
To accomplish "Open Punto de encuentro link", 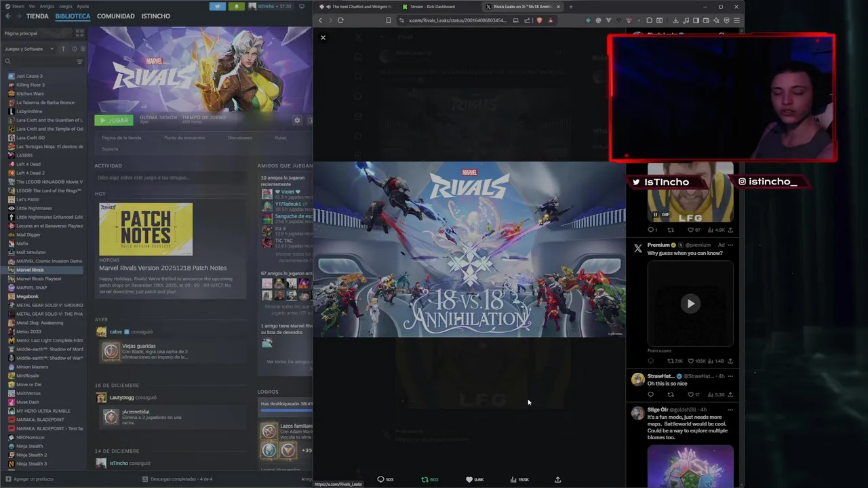I will [184, 138].
